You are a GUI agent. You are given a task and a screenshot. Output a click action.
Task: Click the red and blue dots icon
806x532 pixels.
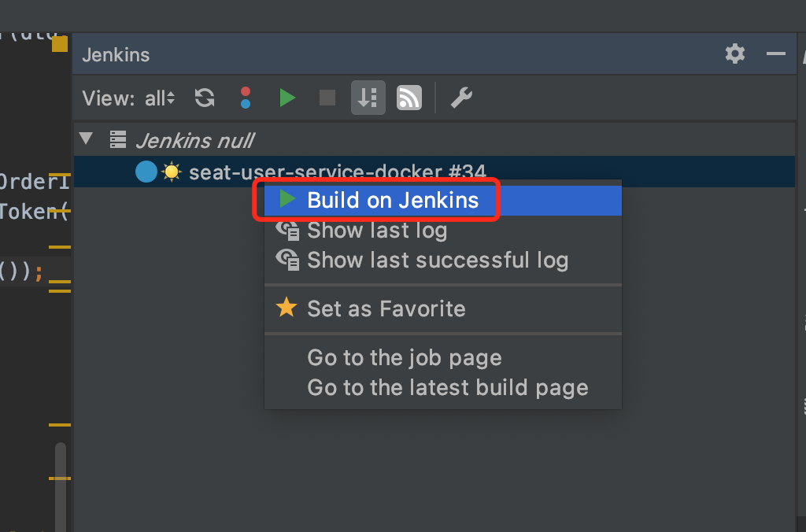point(246,98)
